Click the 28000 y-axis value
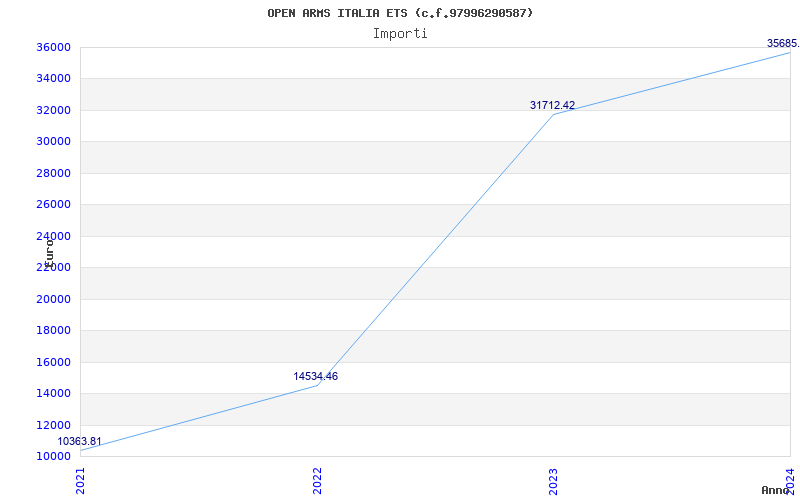The width and height of the screenshot is (800, 500). pyautogui.click(x=53, y=173)
